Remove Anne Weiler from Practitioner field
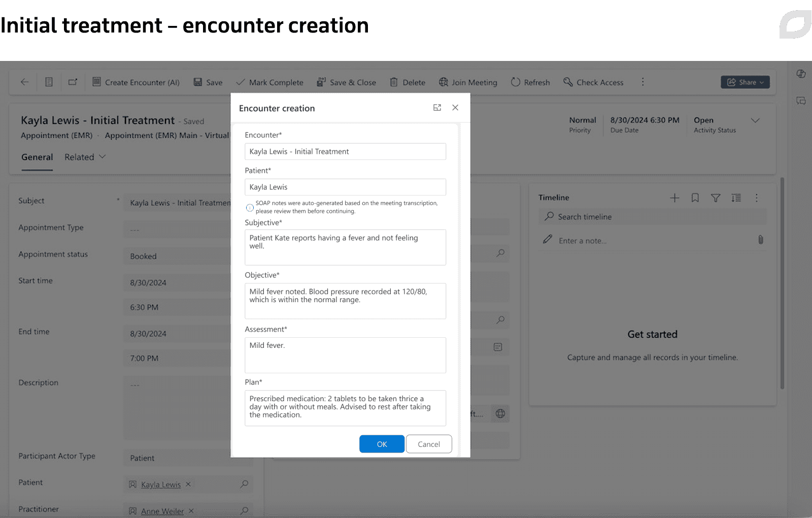This screenshot has width=812, height=518. click(x=191, y=511)
